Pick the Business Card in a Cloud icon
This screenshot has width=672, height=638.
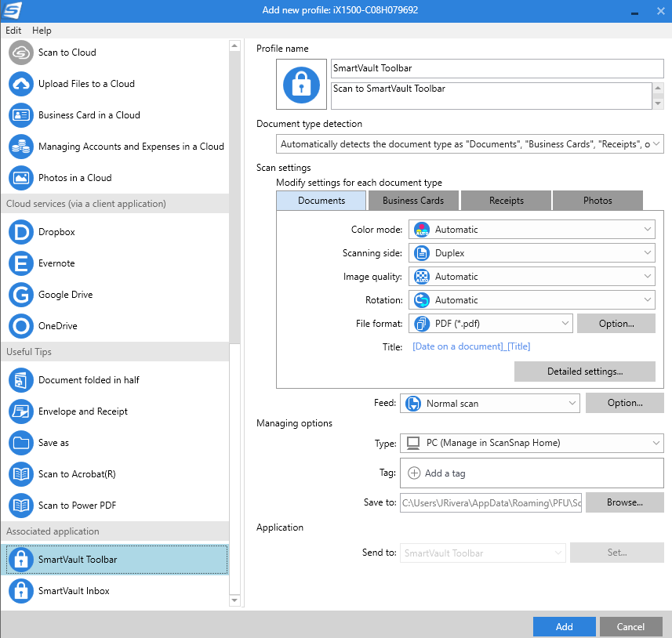(21, 115)
